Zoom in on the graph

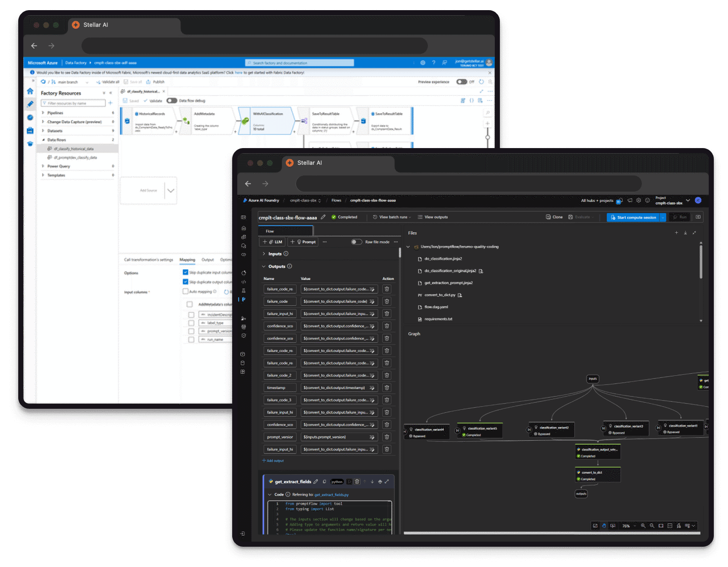coord(643,526)
